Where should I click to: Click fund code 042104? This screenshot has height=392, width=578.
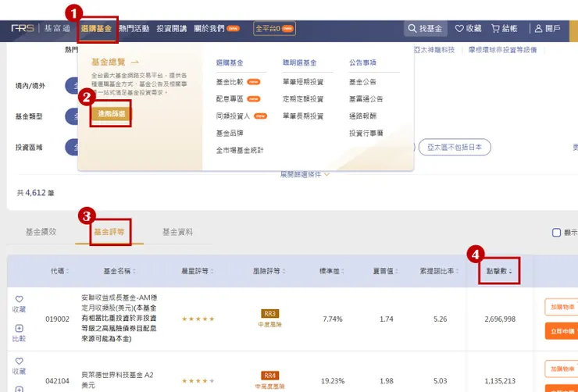pos(58,381)
